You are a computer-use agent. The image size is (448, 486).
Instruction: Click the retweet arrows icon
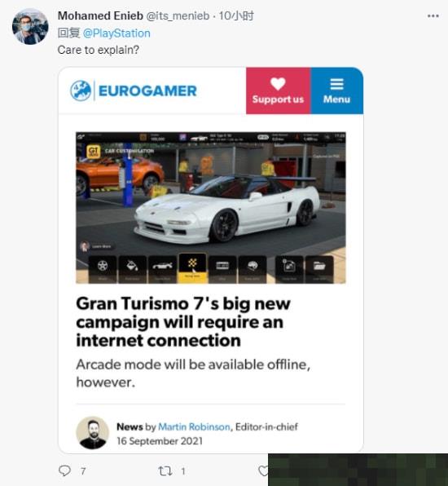click(x=165, y=471)
